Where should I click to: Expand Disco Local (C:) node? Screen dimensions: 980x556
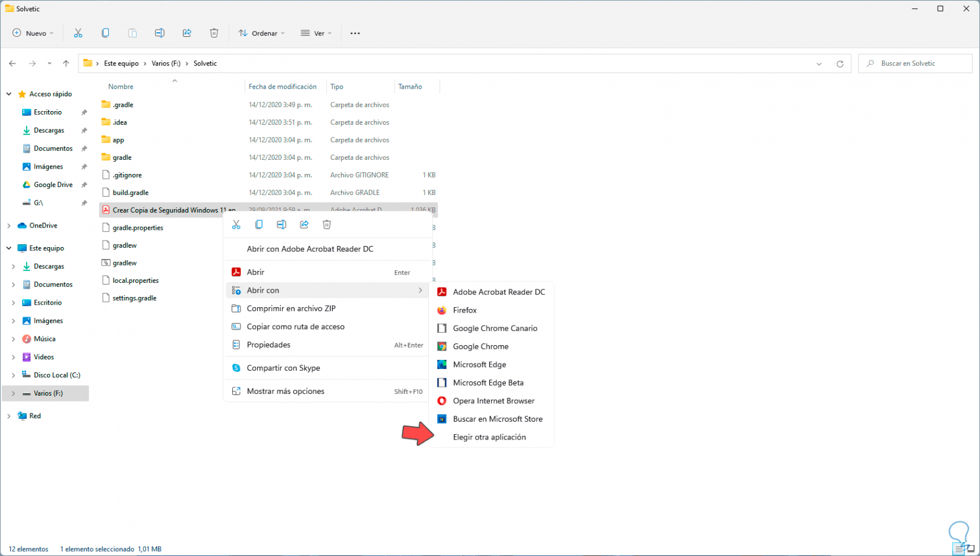pos(14,375)
